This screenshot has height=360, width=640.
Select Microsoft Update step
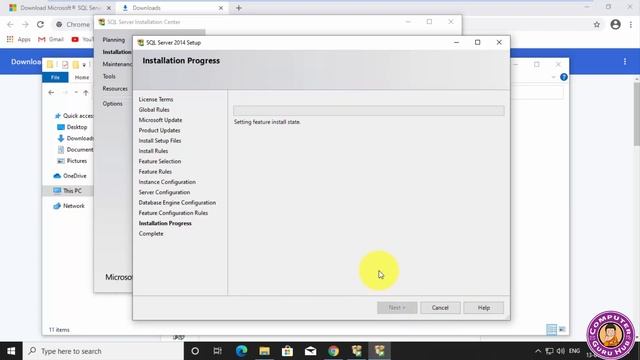click(x=160, y=120)
